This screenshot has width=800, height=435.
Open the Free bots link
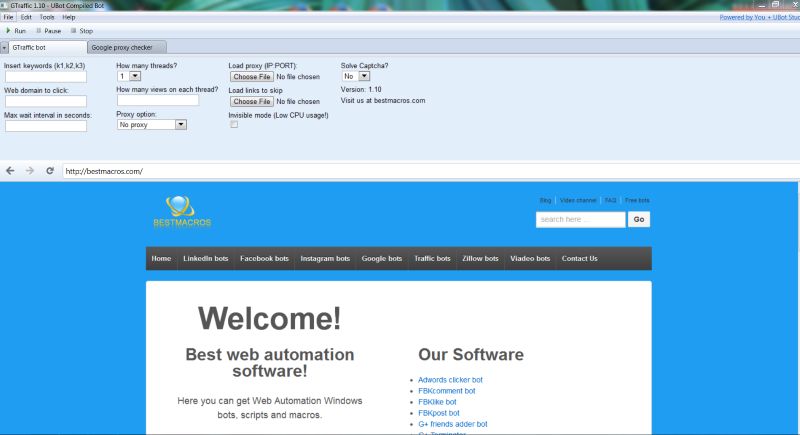(637, 200)
